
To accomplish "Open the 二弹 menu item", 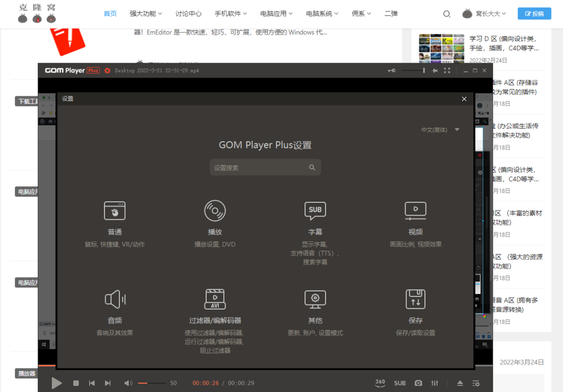I will [x=391, y=14].
